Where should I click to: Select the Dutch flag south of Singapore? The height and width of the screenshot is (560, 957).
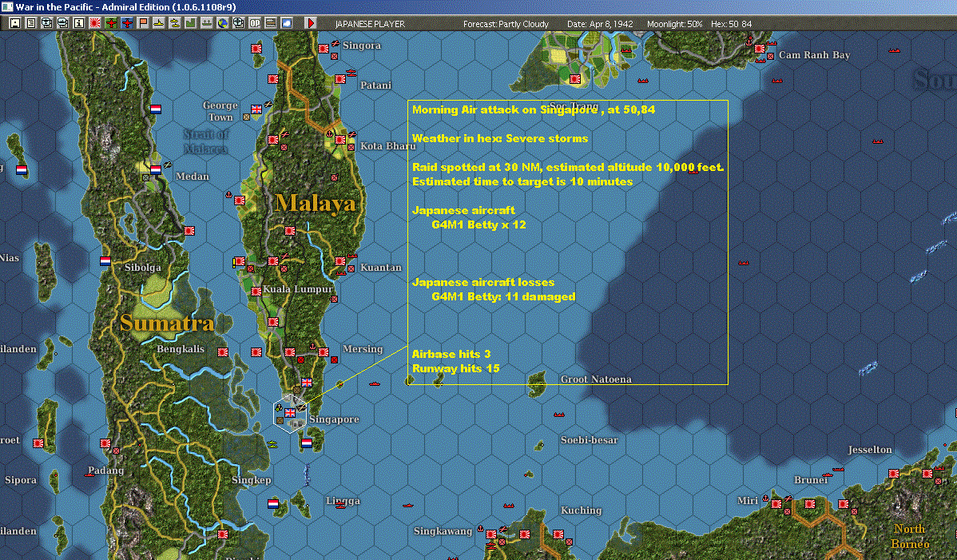click(x=307, y=443)
